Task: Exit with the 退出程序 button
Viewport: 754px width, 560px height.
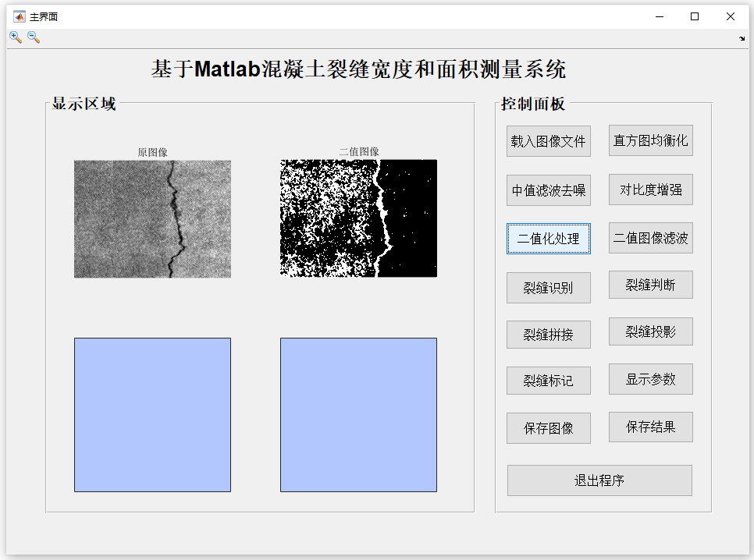Action: coord(599,480)
